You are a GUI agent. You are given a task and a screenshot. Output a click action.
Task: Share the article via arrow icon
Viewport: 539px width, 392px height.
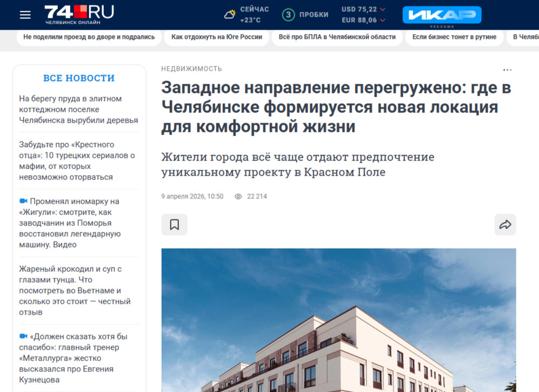[x=505, y=224]
